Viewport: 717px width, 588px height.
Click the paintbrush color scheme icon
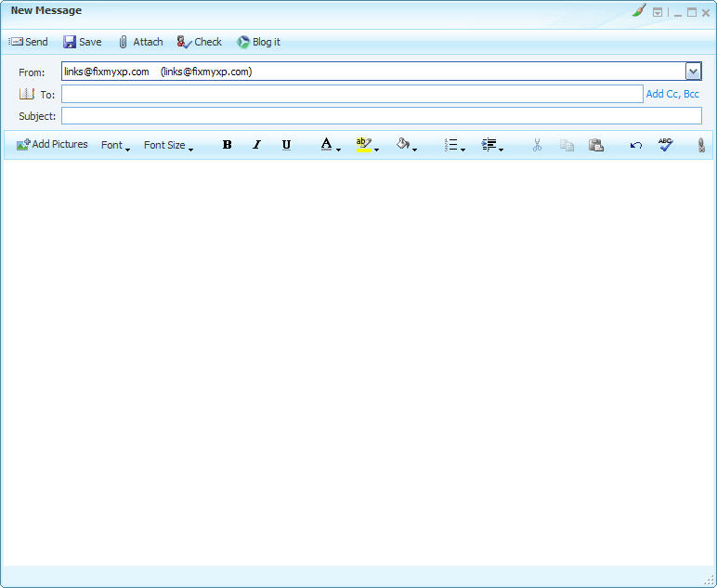[639, 10]
